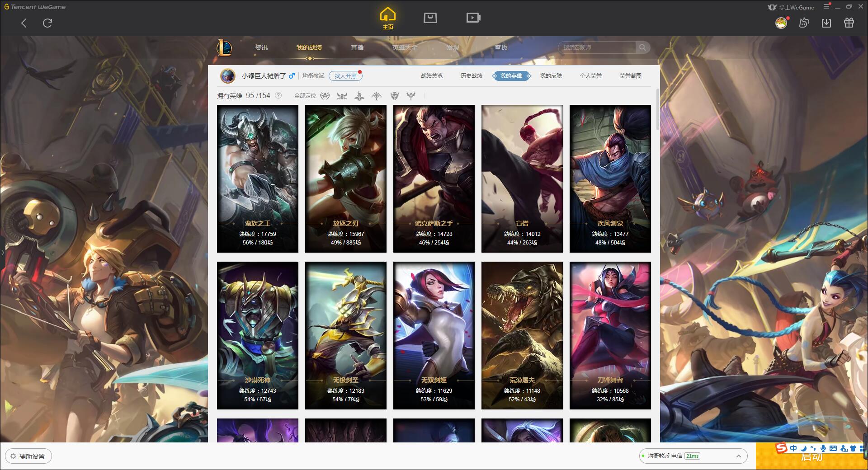Click the 启动 launch game button

pyautogui.click(x=811, y=456)
